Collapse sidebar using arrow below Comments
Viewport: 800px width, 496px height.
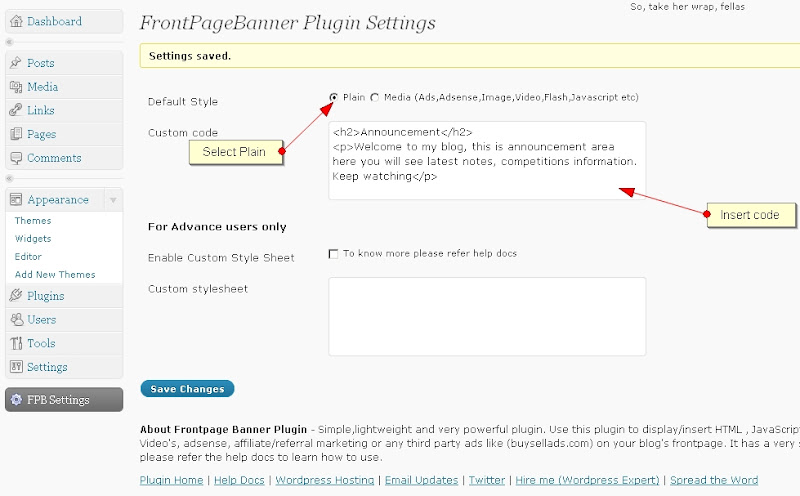[x=9, y=179]
